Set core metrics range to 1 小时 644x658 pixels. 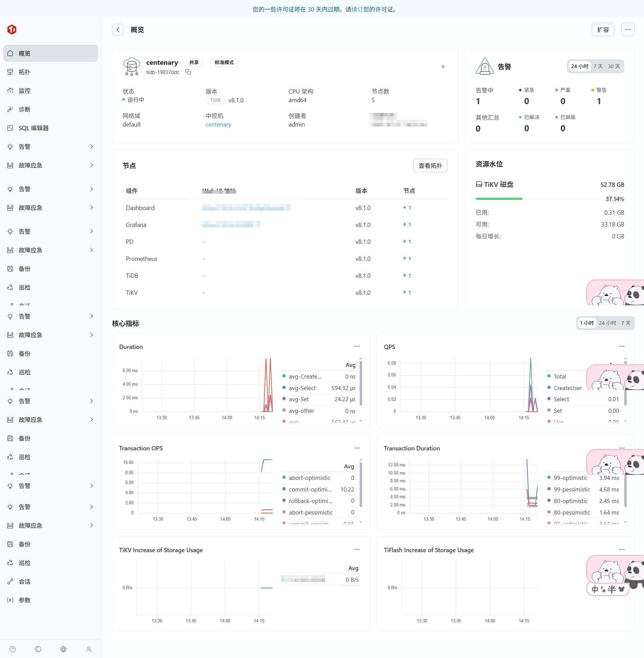pos(587,323)
